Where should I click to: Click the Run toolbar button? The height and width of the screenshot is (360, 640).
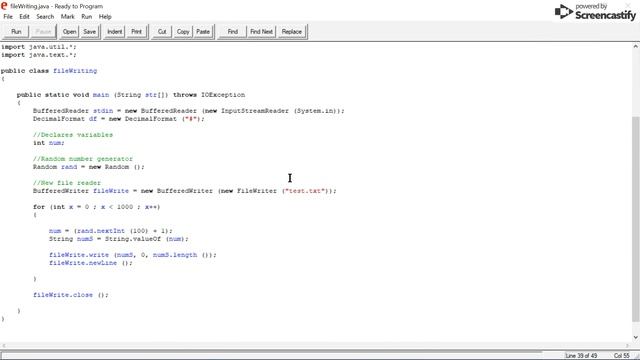click(x=16, y=31)
